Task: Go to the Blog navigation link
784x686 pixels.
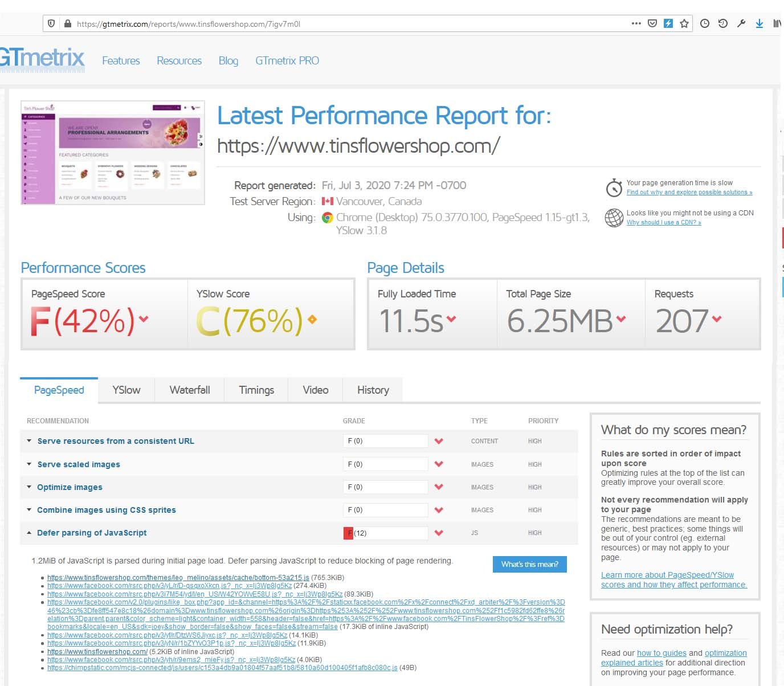Action: [228, 60]
